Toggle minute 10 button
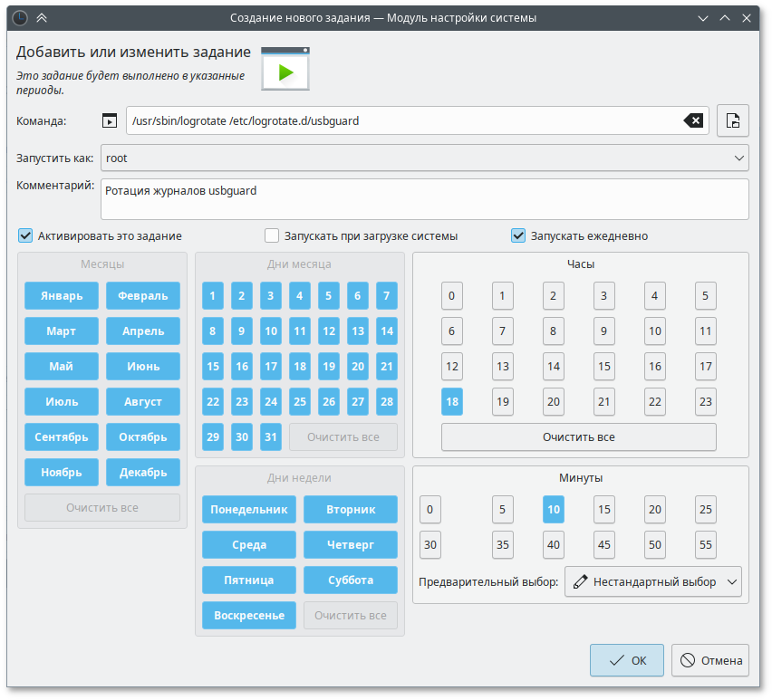 (x=553, y=510)
